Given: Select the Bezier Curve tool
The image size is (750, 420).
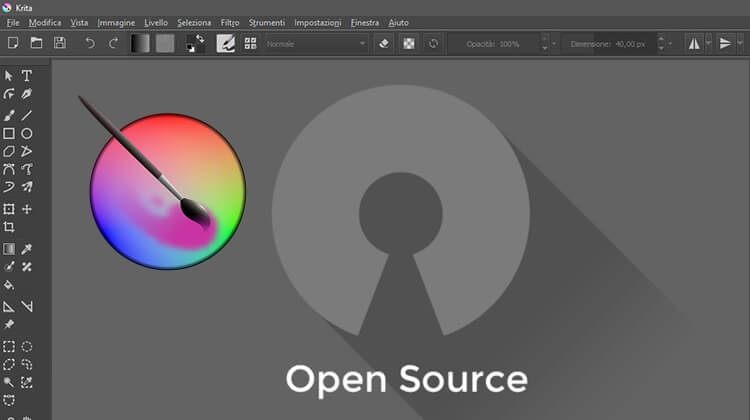Looking at the screenshot, I should click(9, 169).
